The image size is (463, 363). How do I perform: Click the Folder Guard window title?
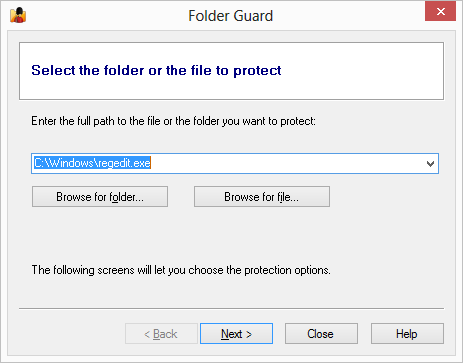coord(231,16)
